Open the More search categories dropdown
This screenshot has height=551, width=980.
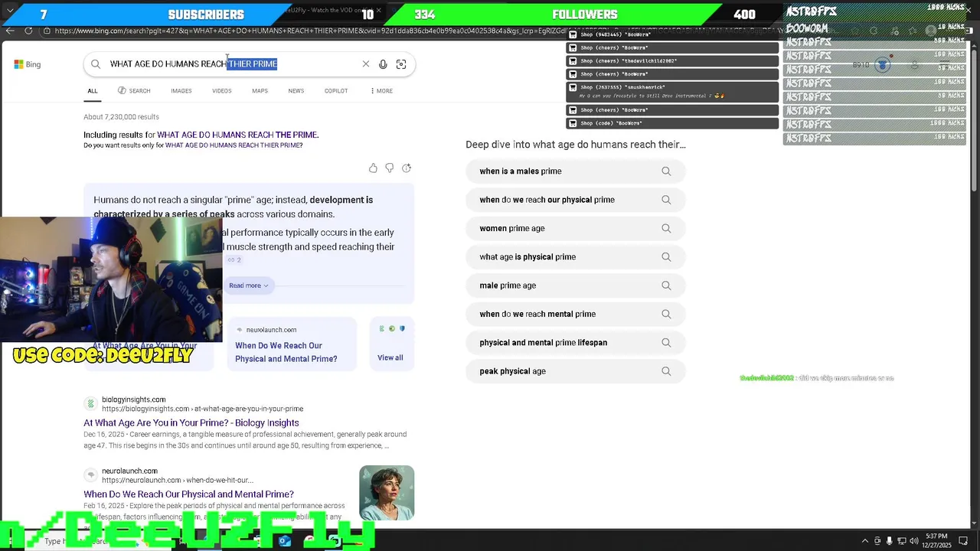pyautogui.click(x=381, y=91)
